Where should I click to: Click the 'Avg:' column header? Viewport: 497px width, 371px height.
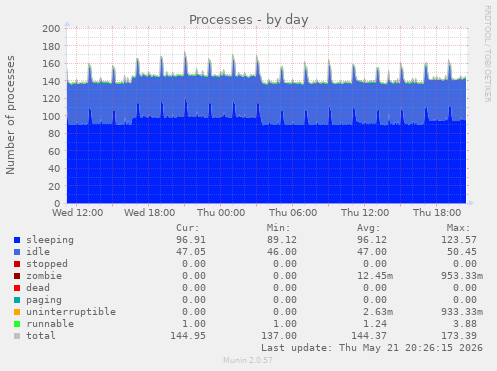pos(369,228)
